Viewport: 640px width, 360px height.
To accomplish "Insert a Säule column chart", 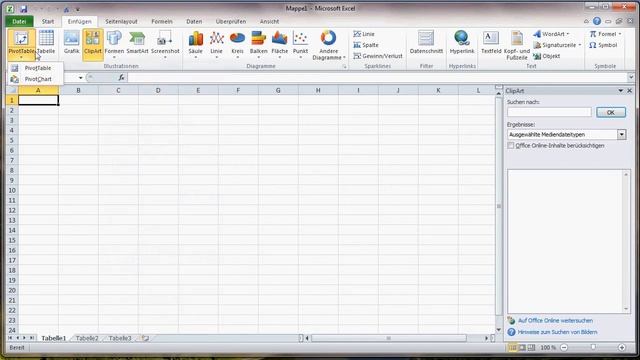I will click(x=196, y=44).
